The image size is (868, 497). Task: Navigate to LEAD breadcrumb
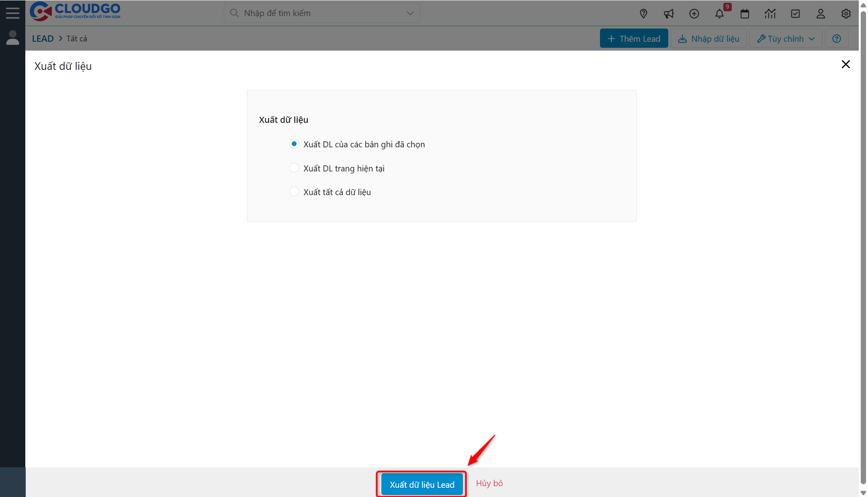point(43,38)
